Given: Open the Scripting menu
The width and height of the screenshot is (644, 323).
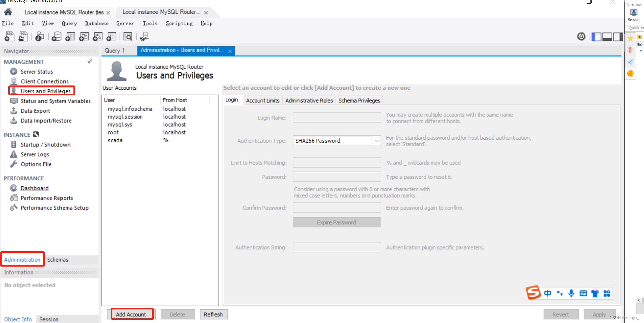Looking at the screenshot, I should point(179,23).
